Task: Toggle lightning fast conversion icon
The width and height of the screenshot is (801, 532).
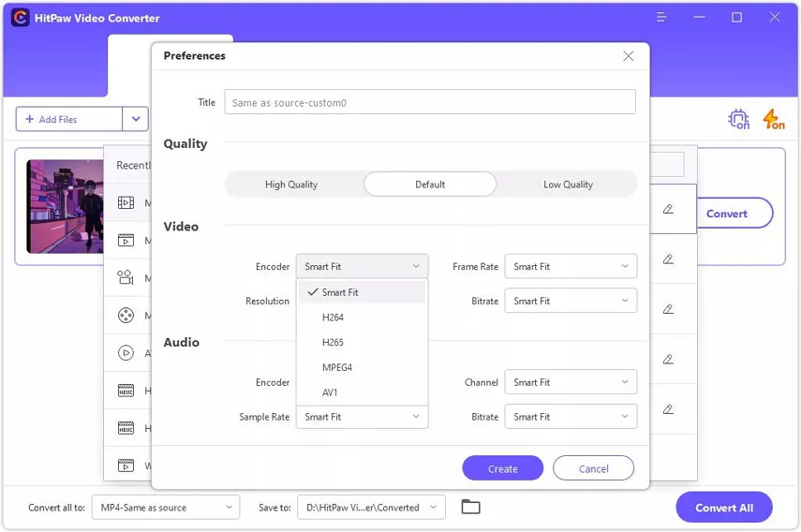Action: [x=774, y=120]
